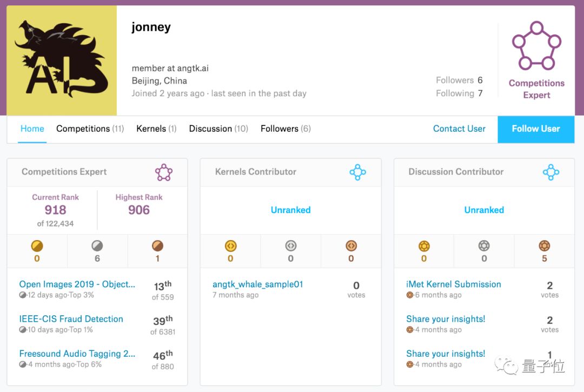This screenshot has width=584, height=392.
Task: Click the purple Competitions Expert card icon
Action: point(164,172)
